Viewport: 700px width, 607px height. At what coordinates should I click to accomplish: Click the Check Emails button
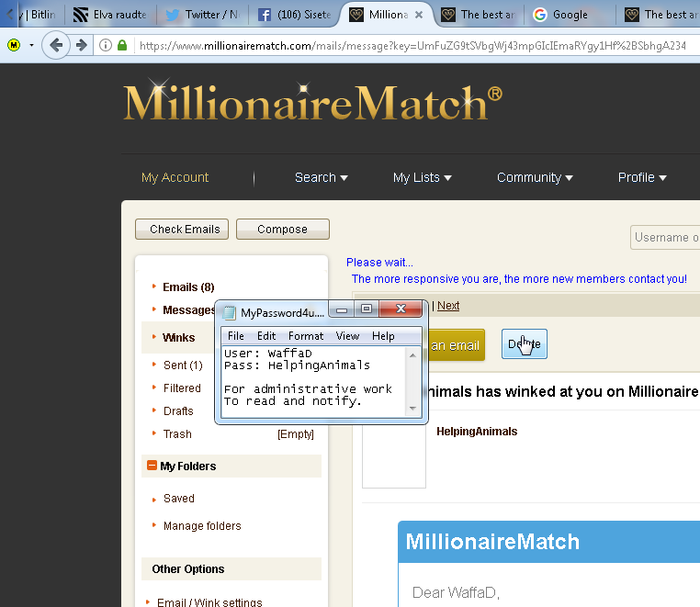pos(182,229)
